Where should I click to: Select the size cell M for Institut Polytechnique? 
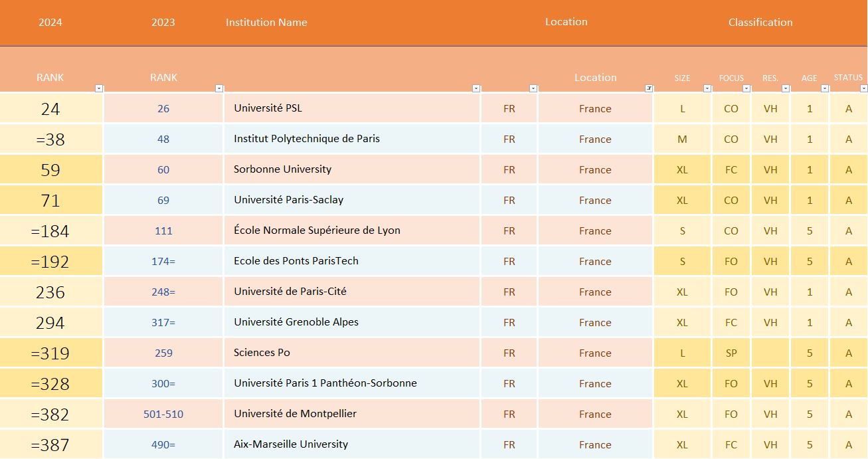click(682, 139)
